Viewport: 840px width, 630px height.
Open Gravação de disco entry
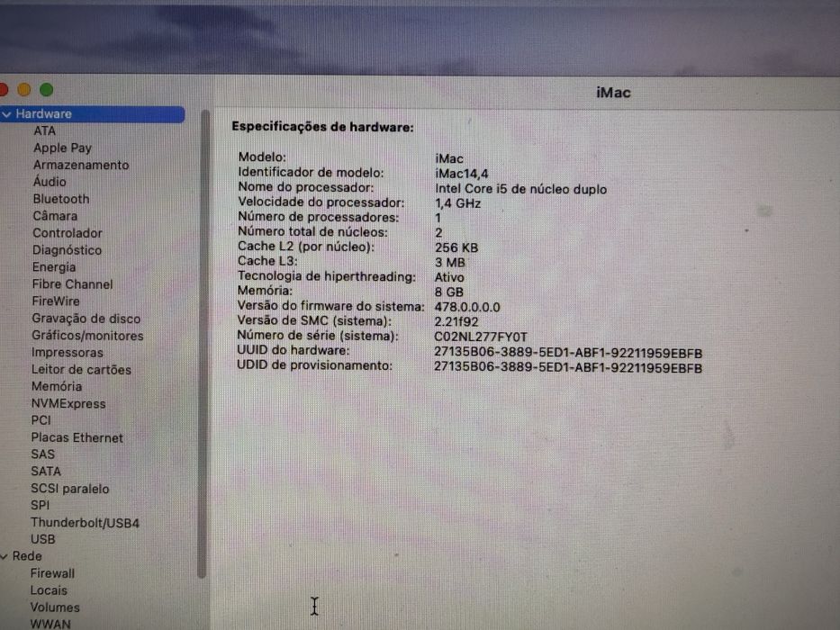[86, 319]
